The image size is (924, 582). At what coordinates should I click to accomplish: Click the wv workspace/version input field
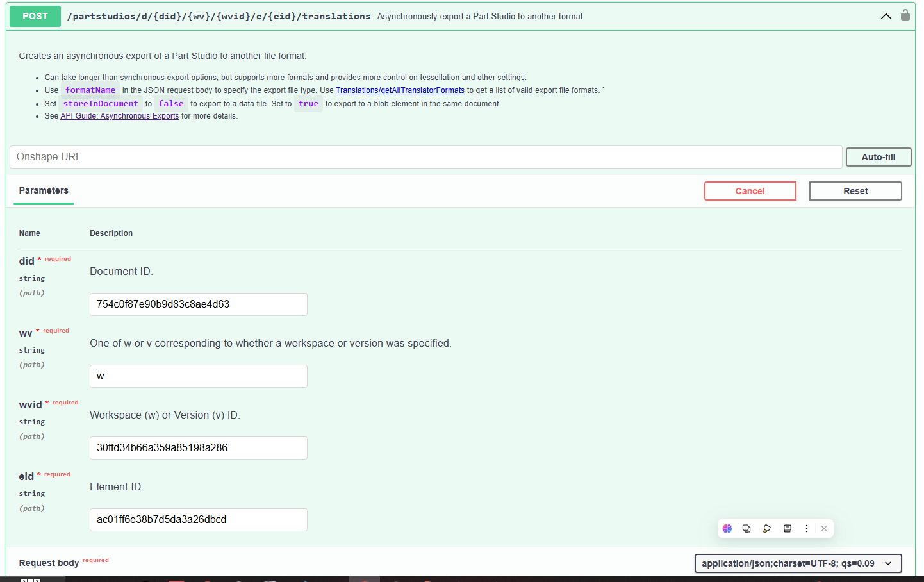coord(199,376)
